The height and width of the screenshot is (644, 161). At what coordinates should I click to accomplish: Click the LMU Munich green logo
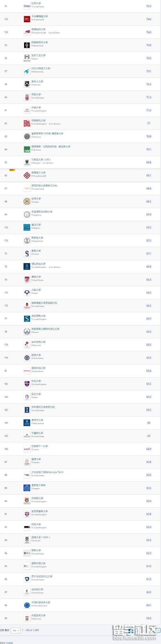27,149
